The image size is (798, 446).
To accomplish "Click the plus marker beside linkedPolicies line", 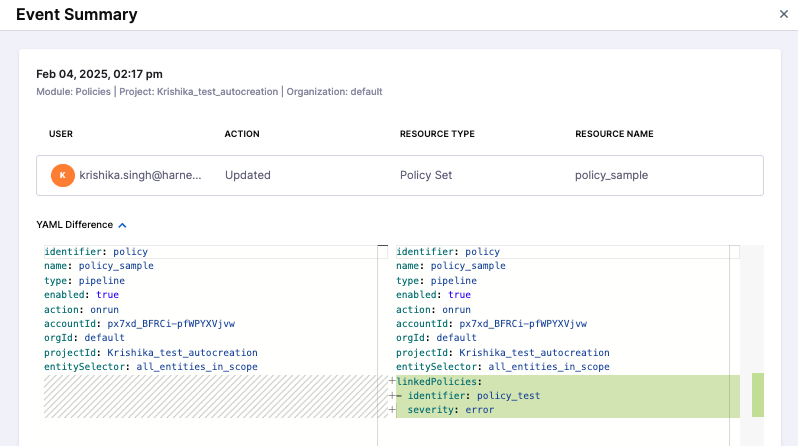I will (x=391, y=382).
